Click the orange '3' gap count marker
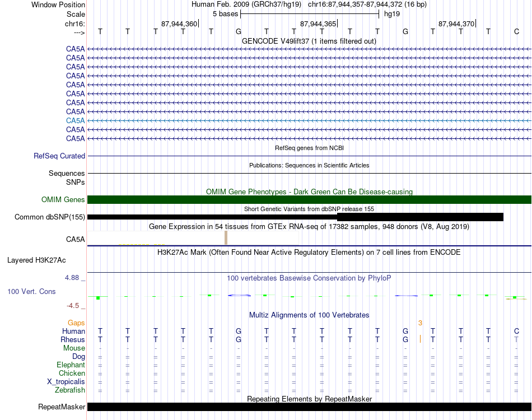The image size is (532, 420). [420, 323]
